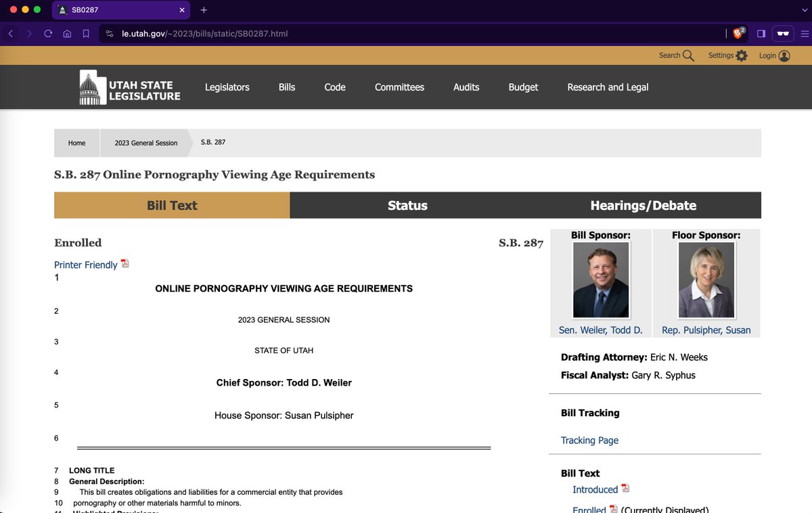Click the Bill Sponsor photo

pos(601,280)
